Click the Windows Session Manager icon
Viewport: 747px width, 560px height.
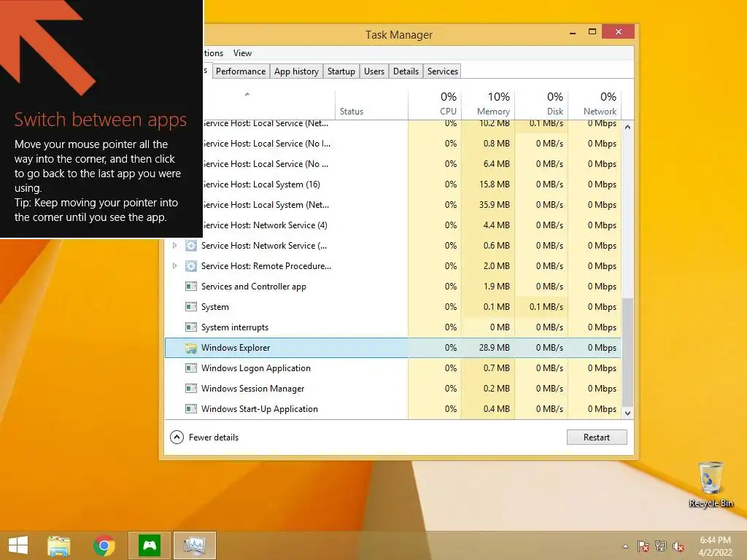[x=191, y=389]
